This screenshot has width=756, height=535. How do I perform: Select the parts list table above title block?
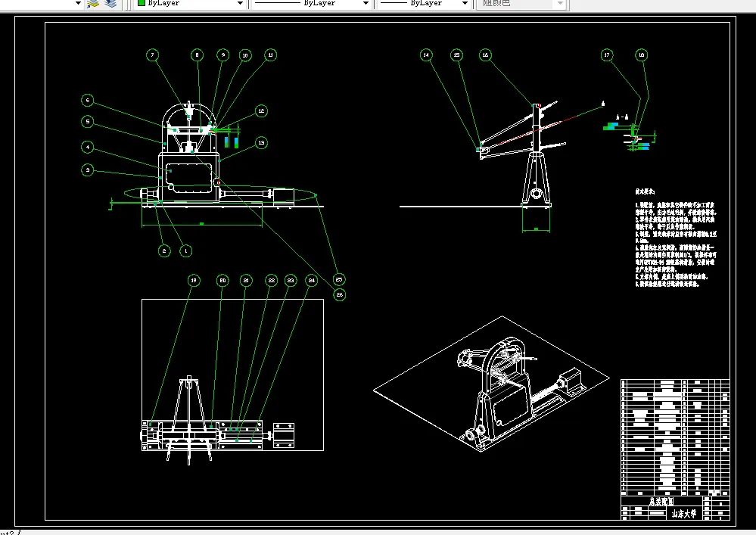675,437
